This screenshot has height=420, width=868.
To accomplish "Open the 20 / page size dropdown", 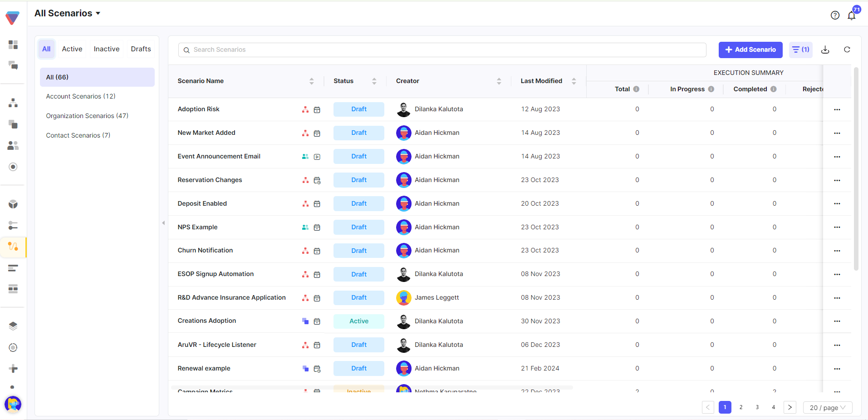I will pos(828,408).
